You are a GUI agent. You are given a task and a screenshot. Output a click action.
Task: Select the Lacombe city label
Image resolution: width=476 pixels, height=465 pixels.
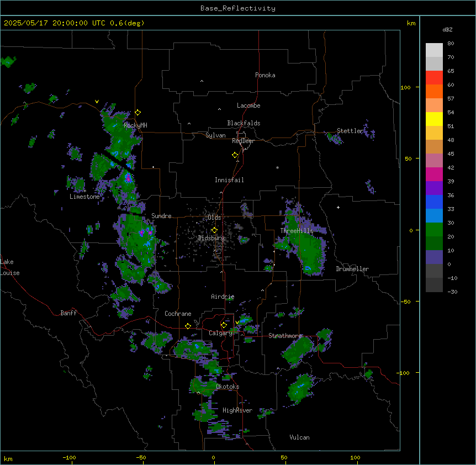[248, 105]
